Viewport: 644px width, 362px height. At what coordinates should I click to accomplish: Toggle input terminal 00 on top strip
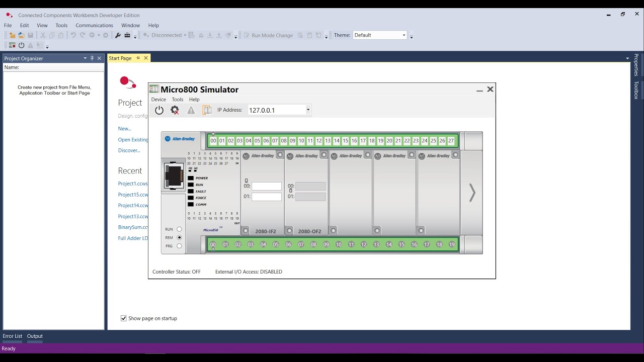(x=213, y=141)
